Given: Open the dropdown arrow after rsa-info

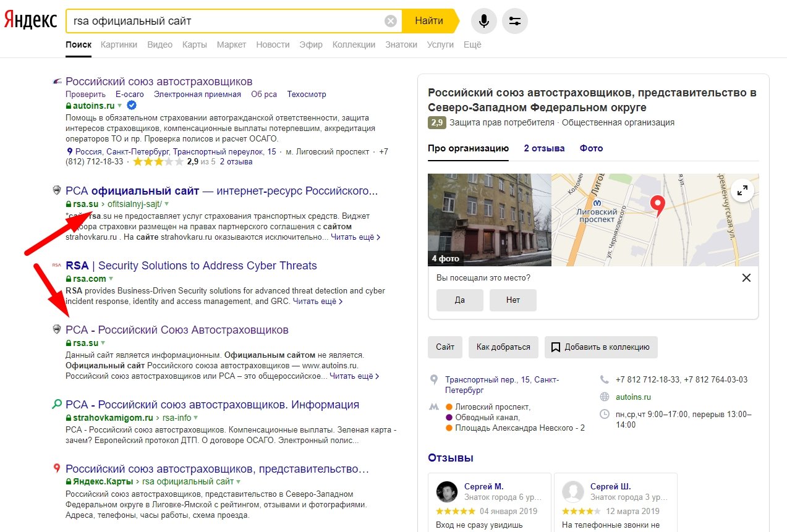Looking at the screenshot, I should click(196, 418).
